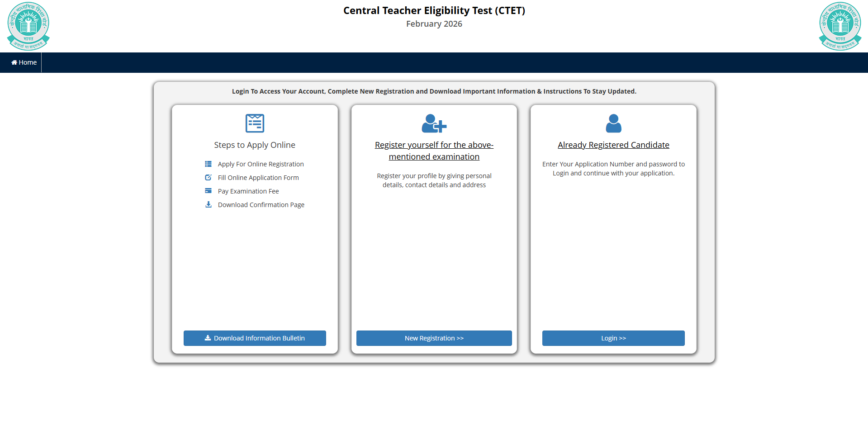
Task: Click the Download Confirmation Page step
Action: 261,205
